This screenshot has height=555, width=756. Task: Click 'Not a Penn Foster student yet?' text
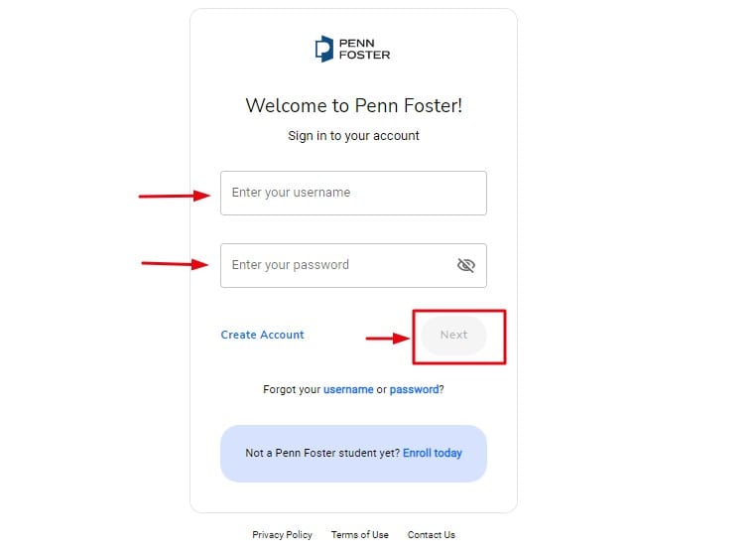(322, 453)
